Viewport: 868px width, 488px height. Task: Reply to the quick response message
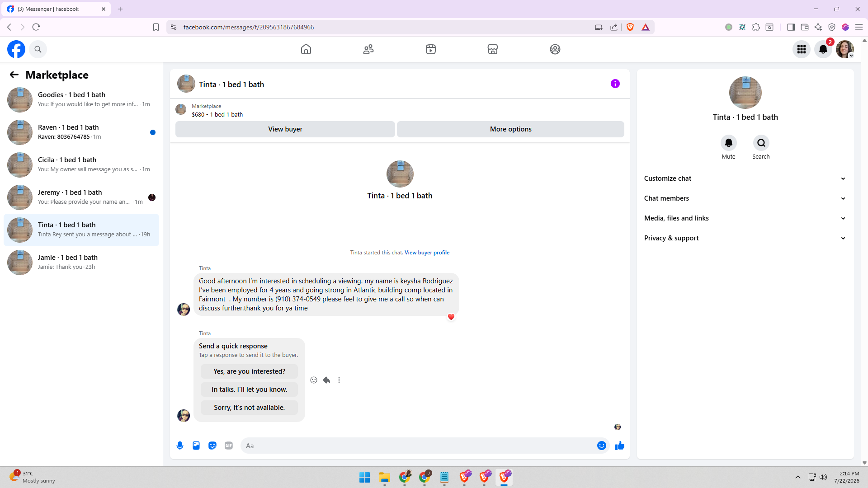coord(326,380)
